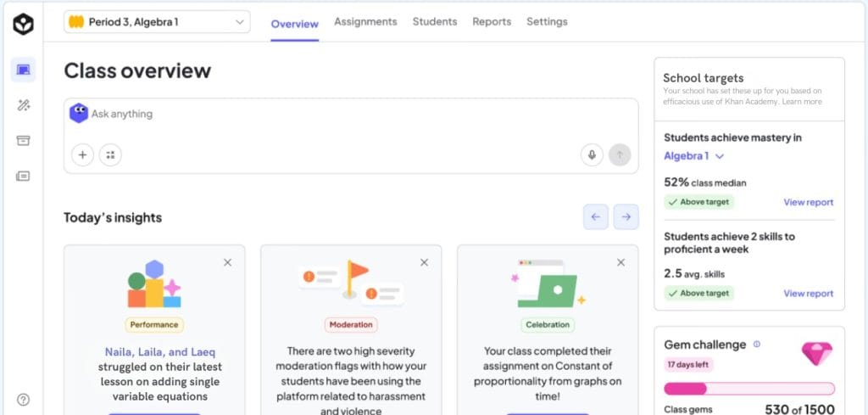
Task: Click the pink gem icon
Action: (x=816, y=354)
